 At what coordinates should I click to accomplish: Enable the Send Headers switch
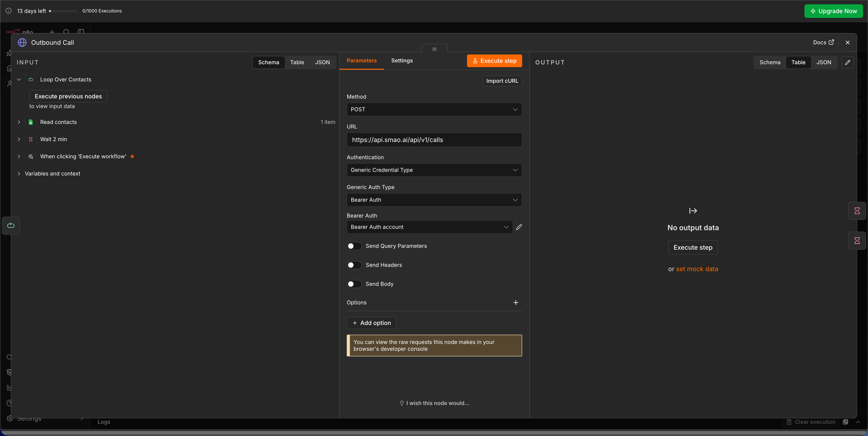point(354,265)
